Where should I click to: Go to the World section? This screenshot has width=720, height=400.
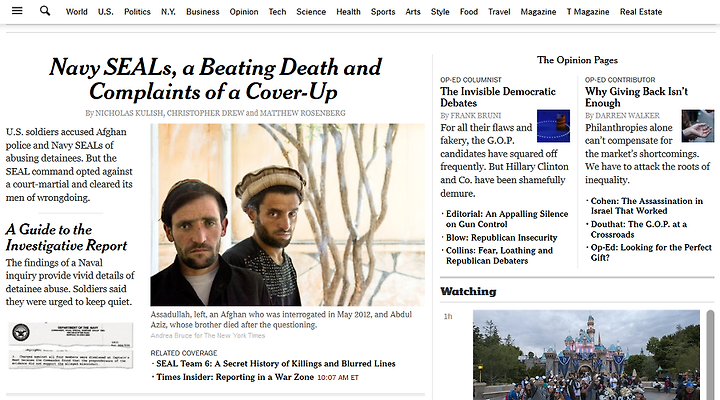tap(77, 12)
